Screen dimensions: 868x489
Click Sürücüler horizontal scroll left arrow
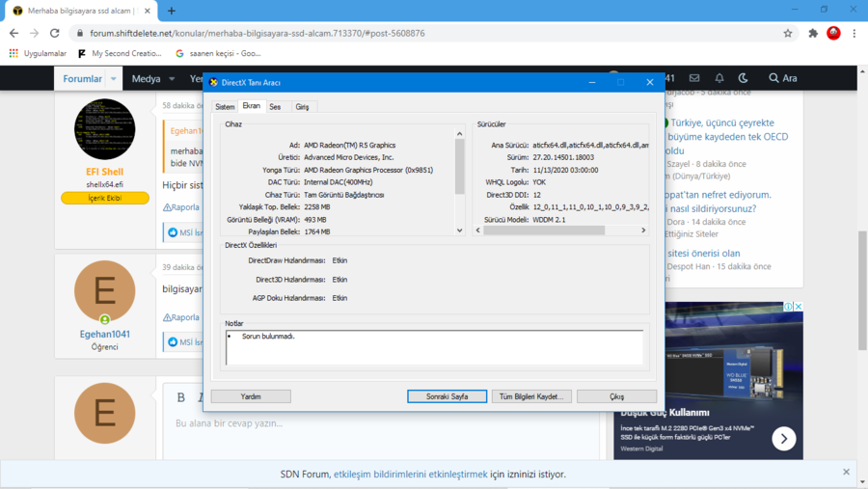(478, 230)
